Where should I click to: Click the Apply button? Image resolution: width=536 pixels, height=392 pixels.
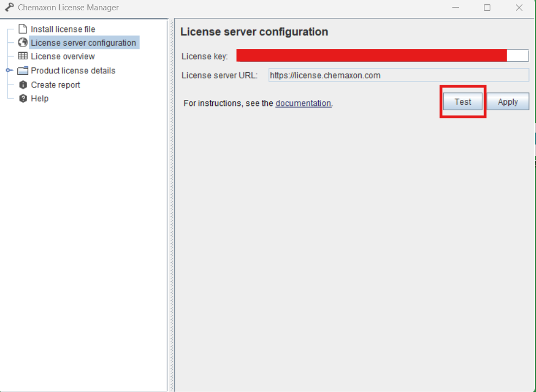click(508, 102)
